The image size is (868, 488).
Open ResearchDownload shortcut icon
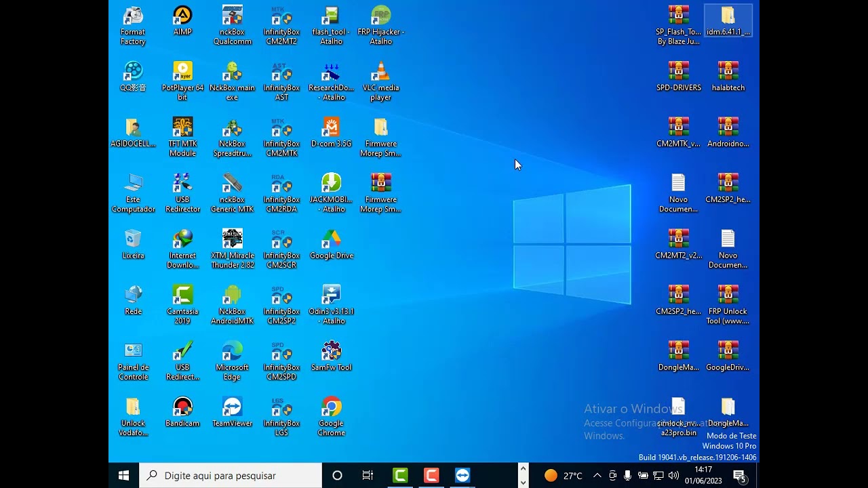[x=331, y=81]
